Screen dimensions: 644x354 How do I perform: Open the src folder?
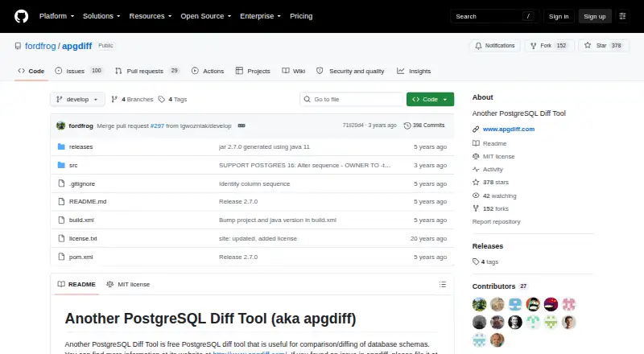coord(73,165)
